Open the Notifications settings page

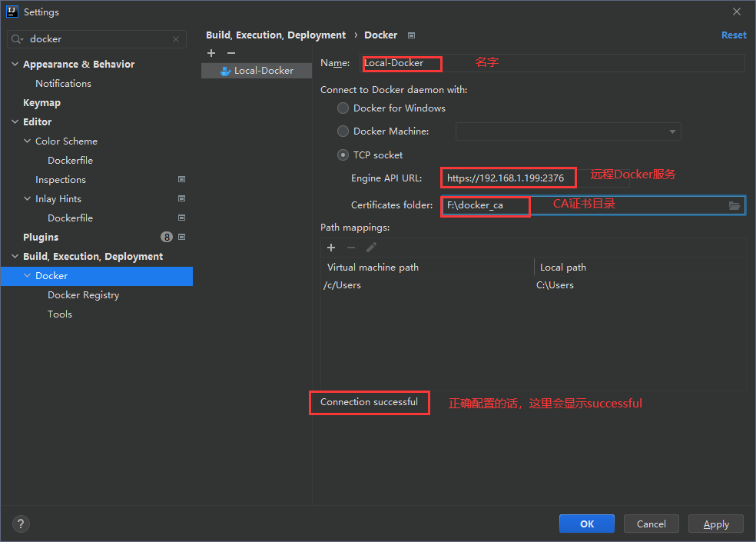pyautogui.click(x=63, y=84)
